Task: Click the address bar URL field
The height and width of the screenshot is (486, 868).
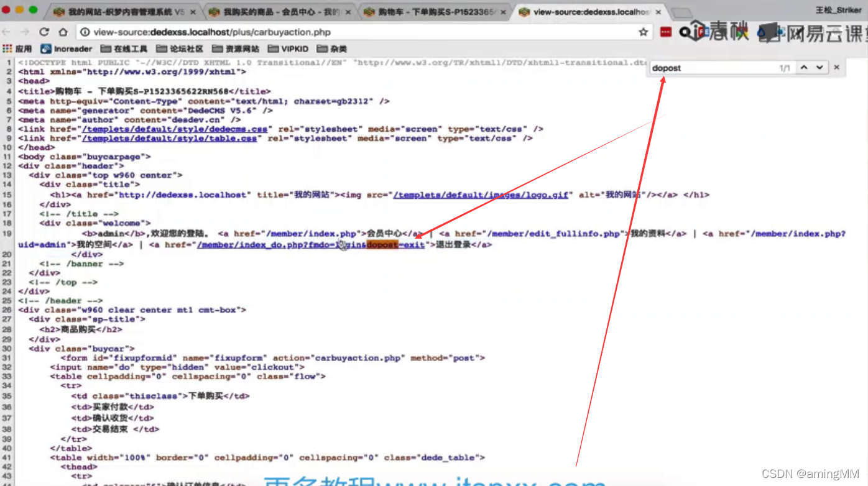Action: pyautogui.click(x=364, y=32)
